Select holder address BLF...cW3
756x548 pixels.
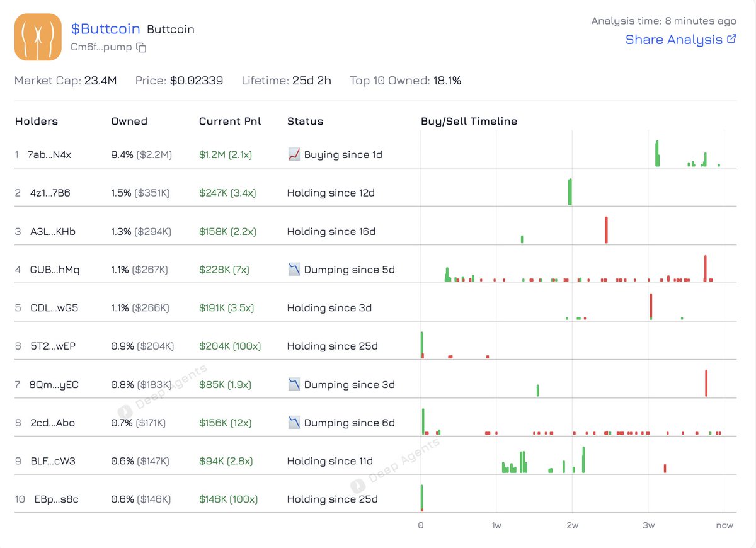pos(53,461)
